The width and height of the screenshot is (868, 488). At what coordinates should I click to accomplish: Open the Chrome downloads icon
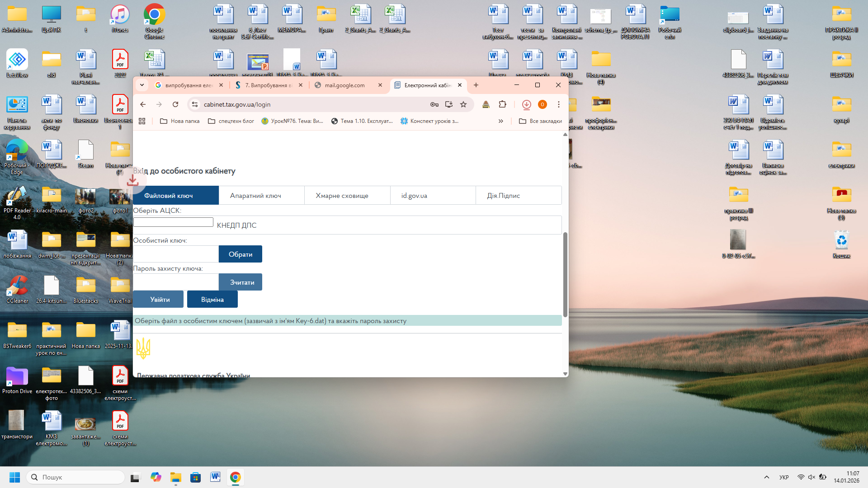pos(526,104)
